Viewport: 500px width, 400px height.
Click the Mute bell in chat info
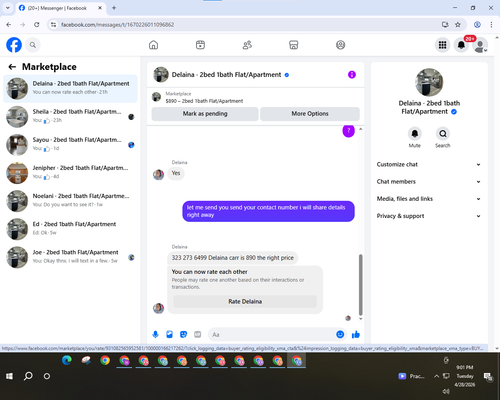(415, 134)
